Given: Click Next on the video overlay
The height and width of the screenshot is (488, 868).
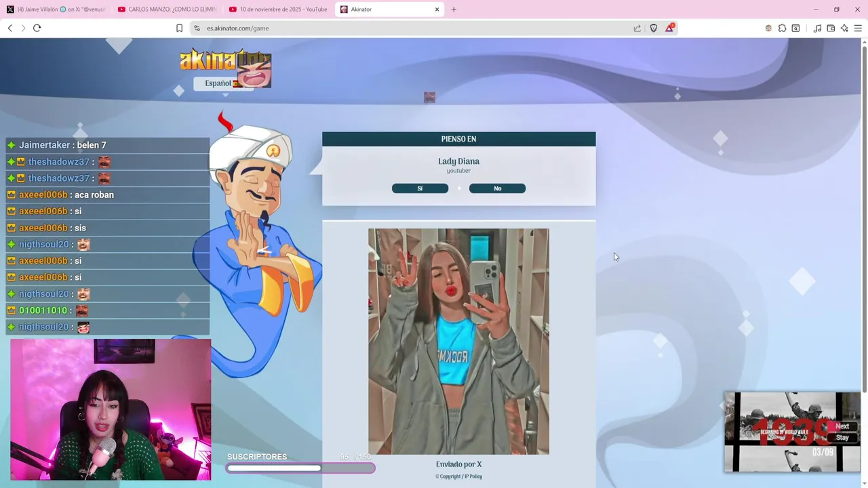Looking at the screenshot, I should click(842, 426).
